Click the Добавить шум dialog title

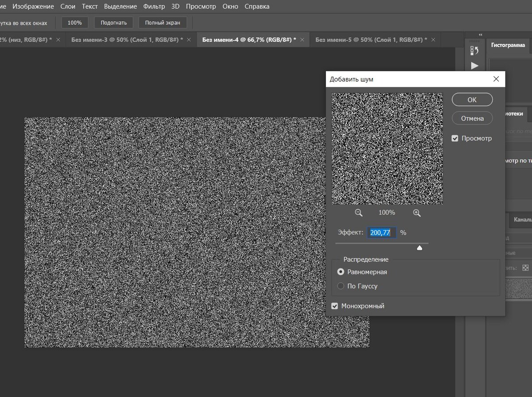pos(352,79)
